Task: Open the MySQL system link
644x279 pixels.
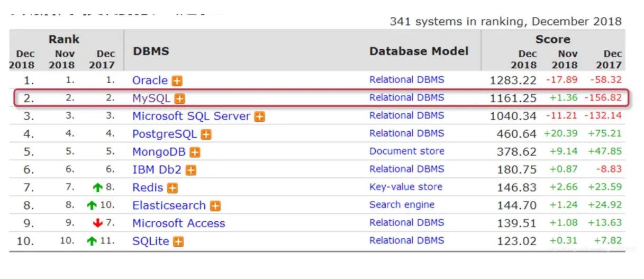Action: point(151,98)
